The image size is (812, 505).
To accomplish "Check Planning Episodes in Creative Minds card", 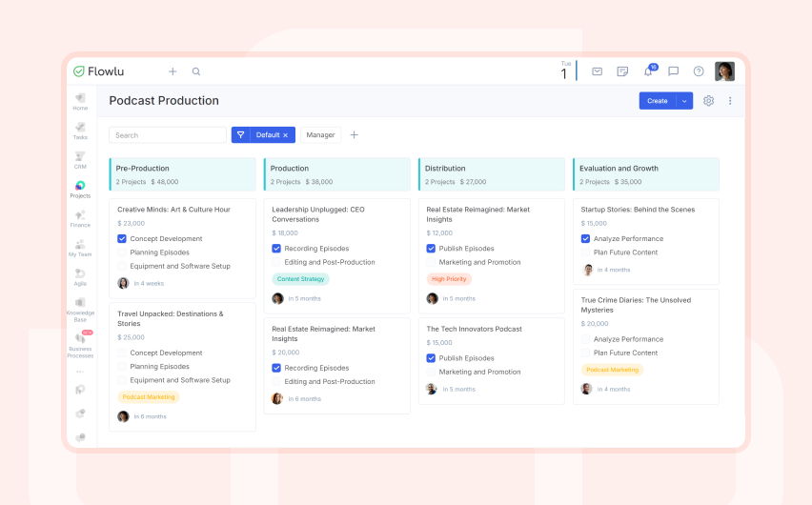I will [x=122, y=252].
